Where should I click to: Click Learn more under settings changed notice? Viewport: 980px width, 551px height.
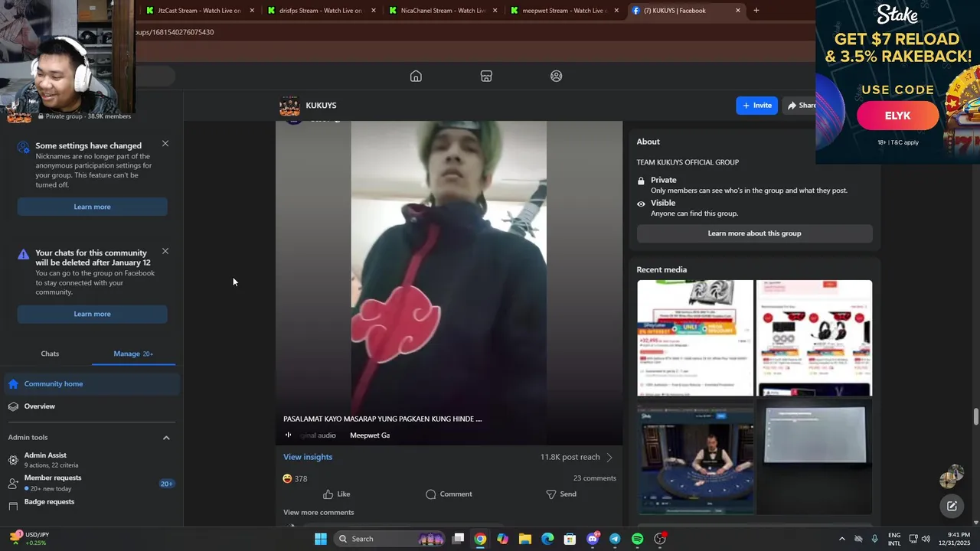[x=92, y=207]
